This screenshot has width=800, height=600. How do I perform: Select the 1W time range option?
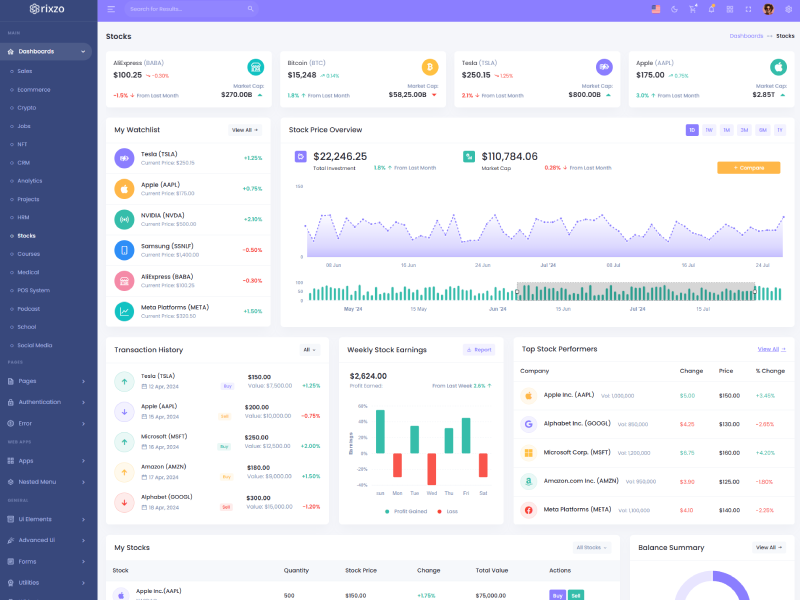click(708, 130)
